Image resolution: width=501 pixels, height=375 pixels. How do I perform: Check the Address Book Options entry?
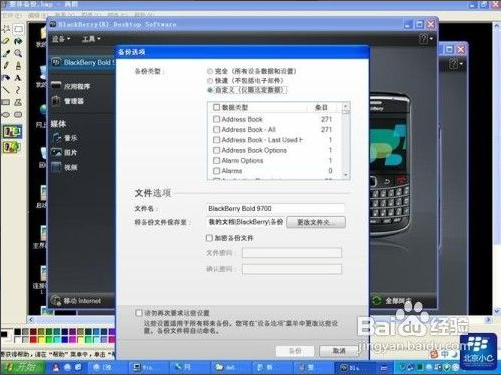point(216,150)
